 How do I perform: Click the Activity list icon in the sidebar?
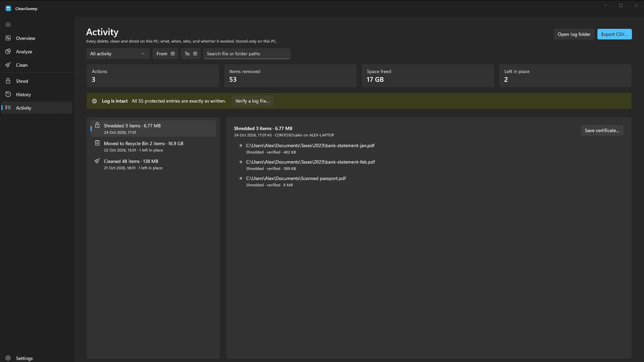pyautogui.click(x=8, y=108)
